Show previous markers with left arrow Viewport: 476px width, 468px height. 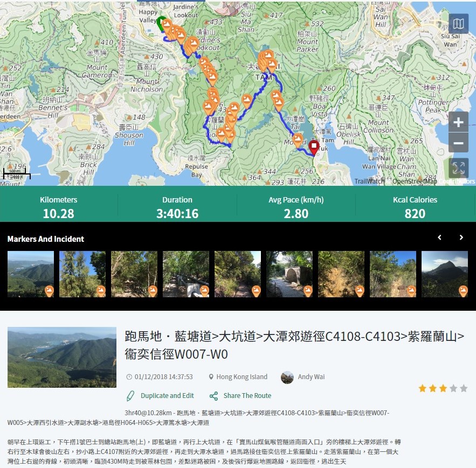(439, 238)
